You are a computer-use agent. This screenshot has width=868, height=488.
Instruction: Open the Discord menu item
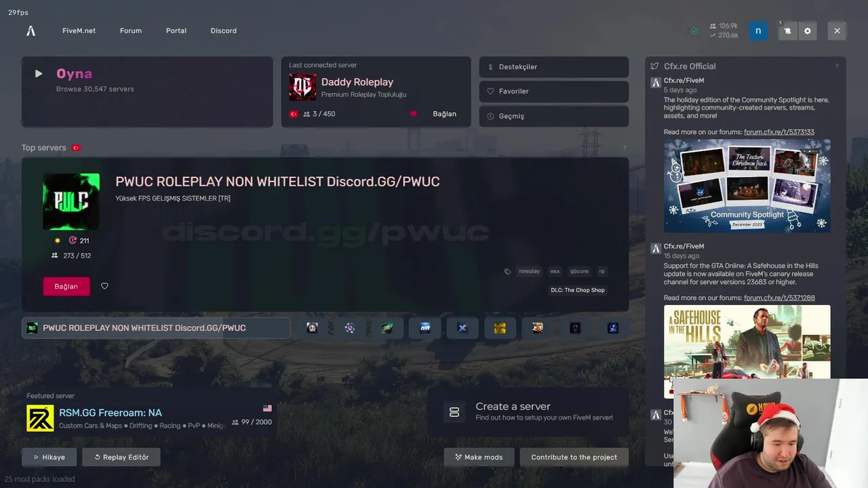point(224,30)
